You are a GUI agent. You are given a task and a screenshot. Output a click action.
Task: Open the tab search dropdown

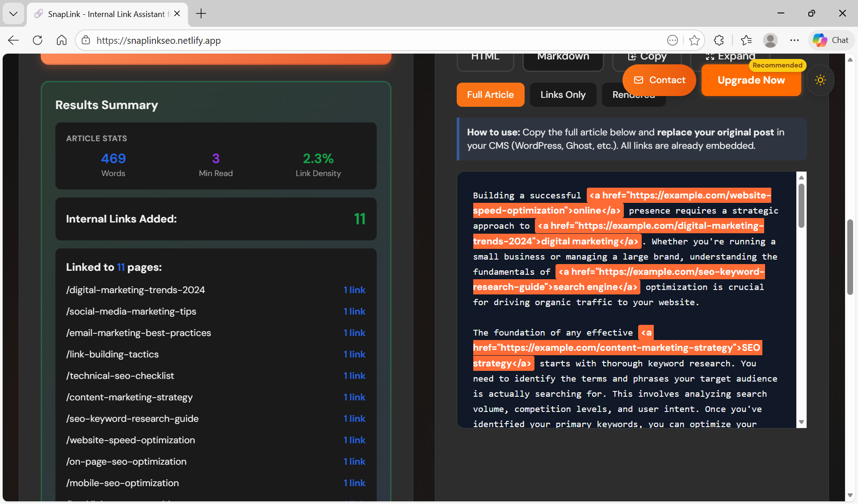tap(13, 13)
